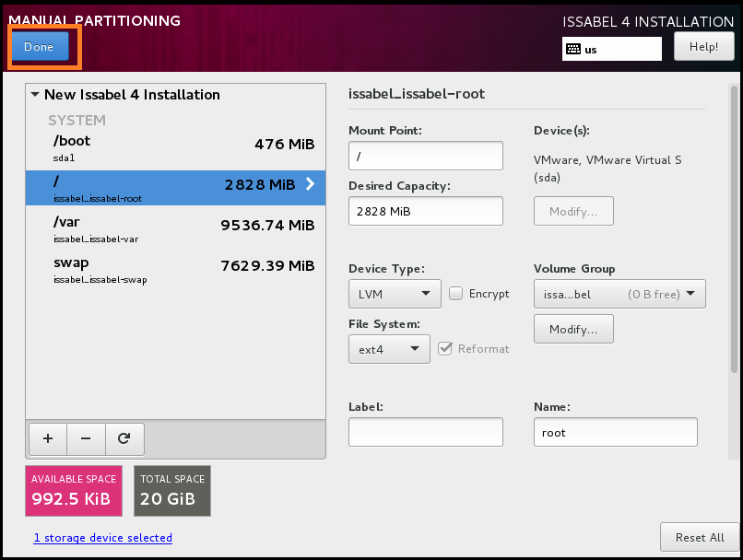Click the plus icon to add mount point

(x=48, y=439)
